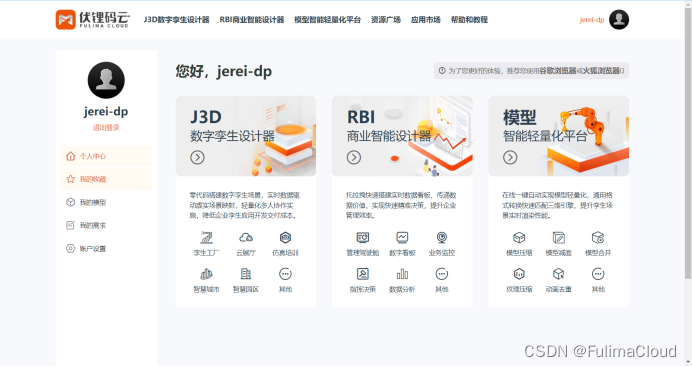
Task: Open 帮助和教程 in the top navigation
Action: click(x=469, y=20)
